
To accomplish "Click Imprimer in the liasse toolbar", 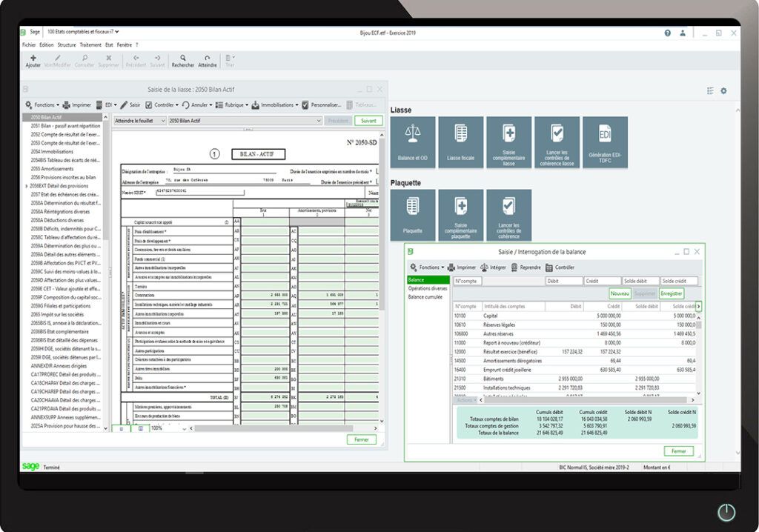I will coord(77,105).
